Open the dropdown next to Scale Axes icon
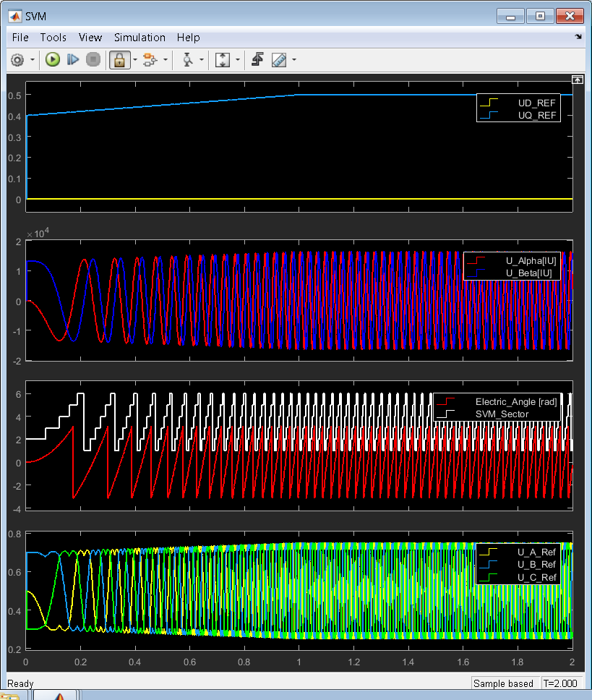 point(236,60)
